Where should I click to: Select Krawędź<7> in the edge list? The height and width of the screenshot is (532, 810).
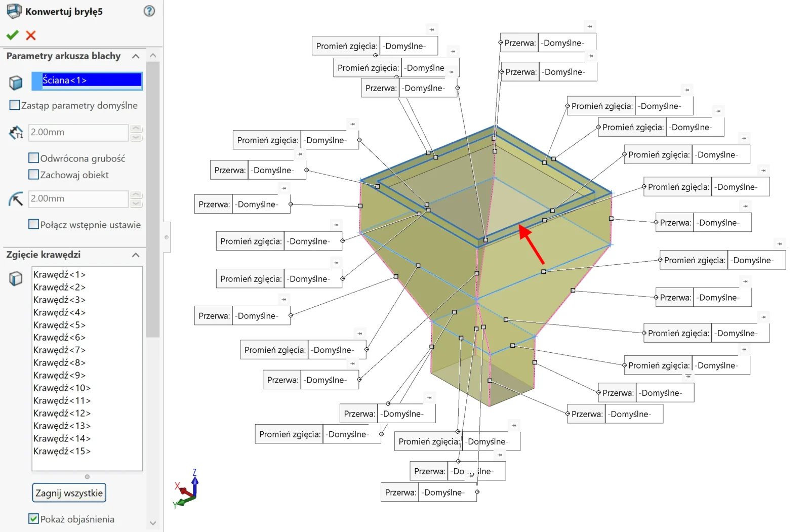[x=59, y=350]
